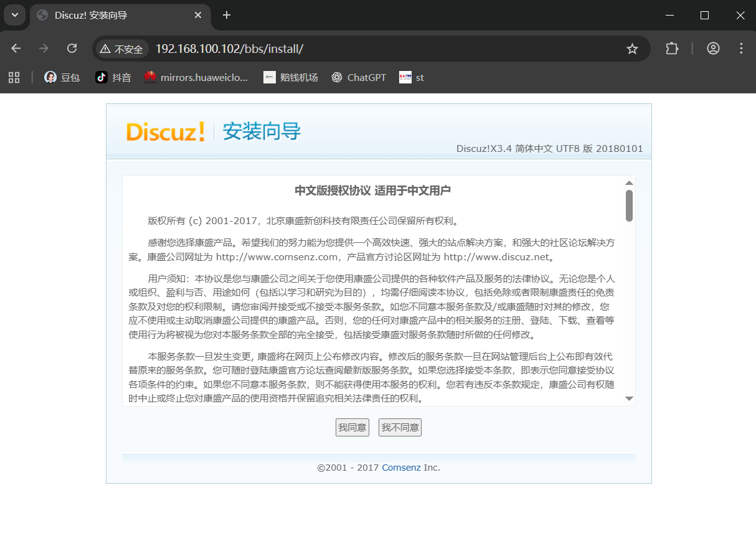Open the mirrors.huaweiclo bookmark
Viewport: 756px width, 551px height.
click(196, 77)
